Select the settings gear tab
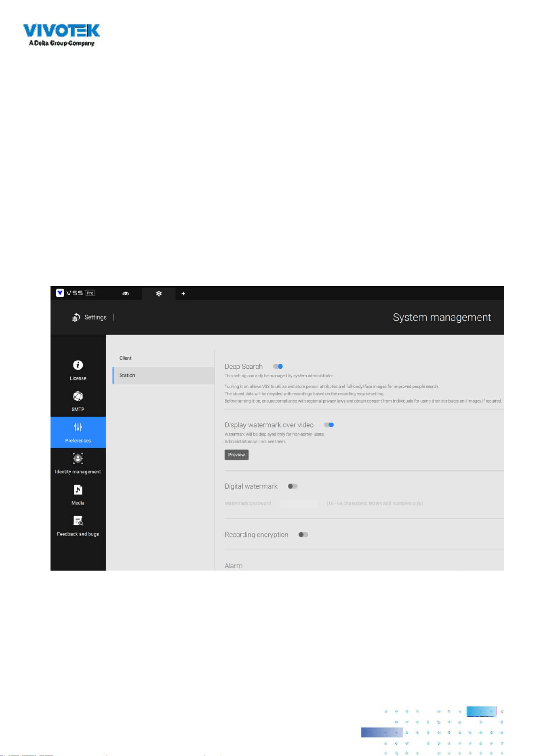The height and width of the screenshot is (756, 535). [x=159, y=294]
